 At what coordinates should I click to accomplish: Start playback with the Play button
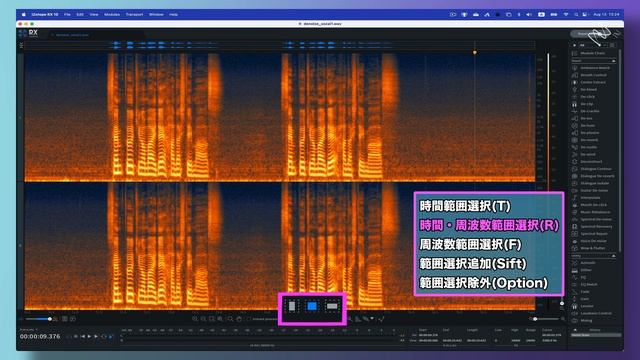(x=89, y=336)
